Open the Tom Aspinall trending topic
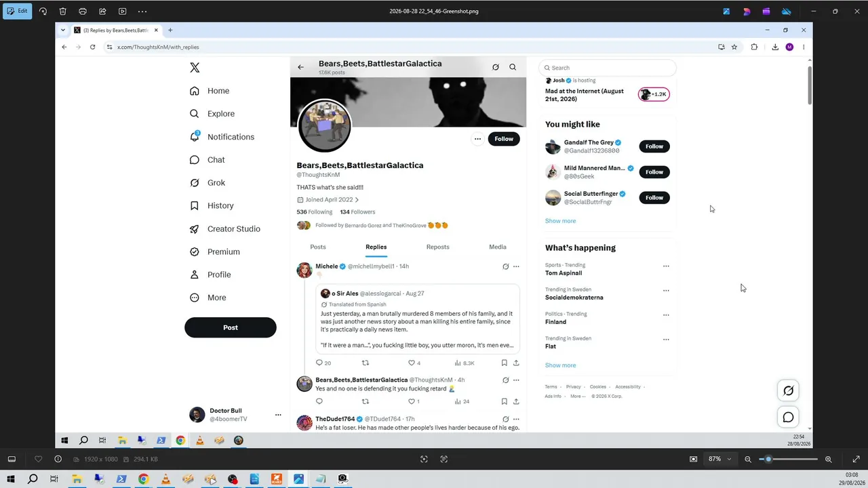Viewport: 868px width, 488px height. coord(564,273)
